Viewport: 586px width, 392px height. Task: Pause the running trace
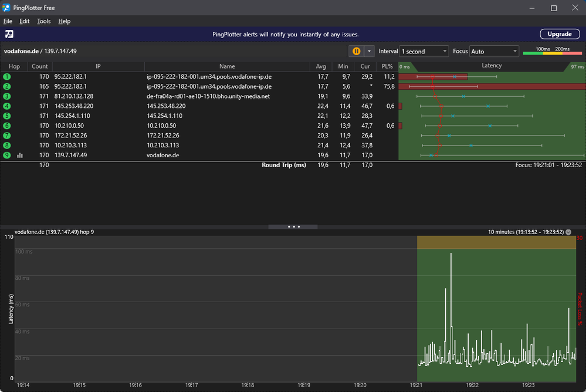click(356, 51)
